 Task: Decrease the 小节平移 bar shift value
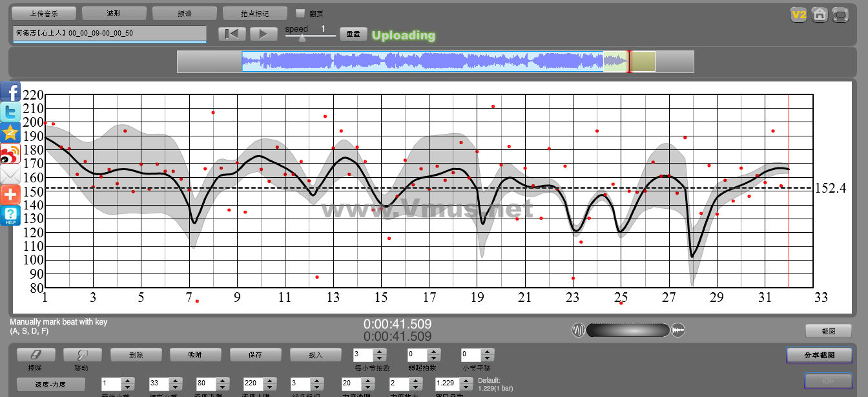pyautogui.click(x=488, y=358)
